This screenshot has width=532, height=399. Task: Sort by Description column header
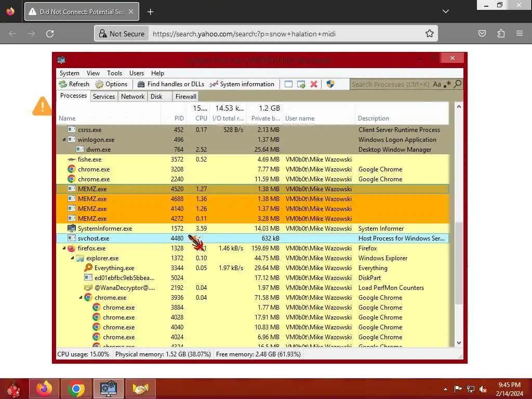click(x=402, y=118)
